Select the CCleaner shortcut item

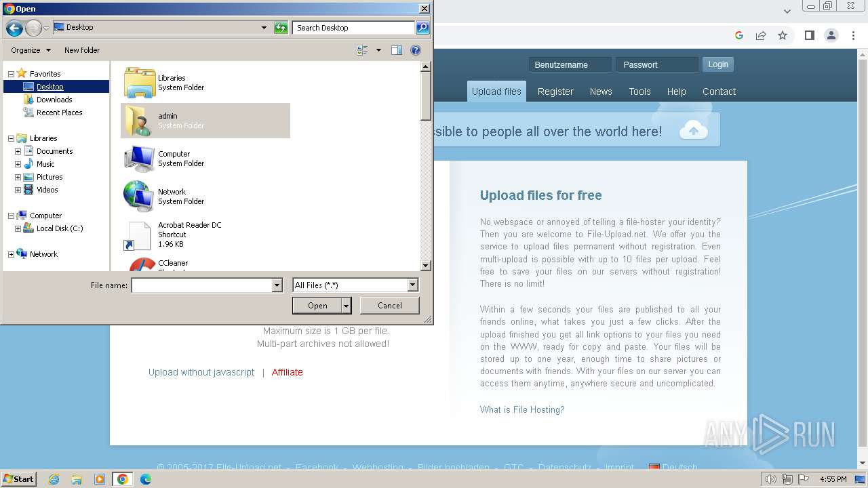click(205, 264)
